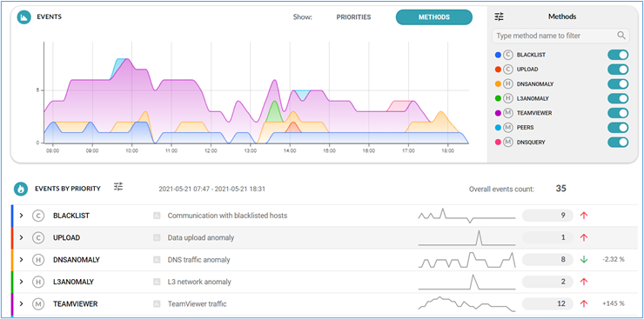Click the search magnifier icon
The width and height of the screenshot is (644, 319).
point(621,36)
